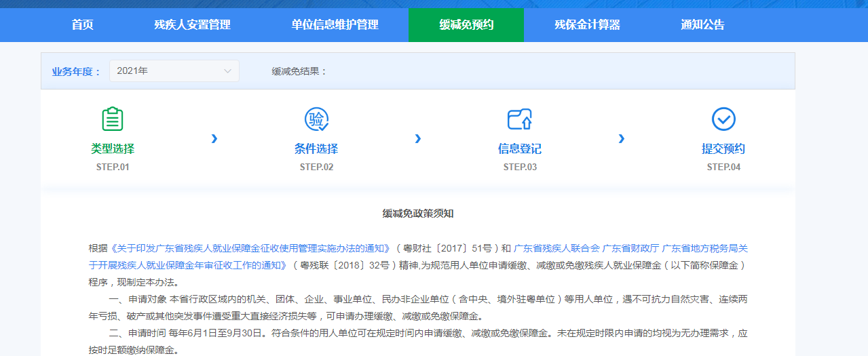Viewport: 868px width, 356px height.
Task: Click the arrow between 信息登记 and 提交预约
Action: (x=622, y=139)
